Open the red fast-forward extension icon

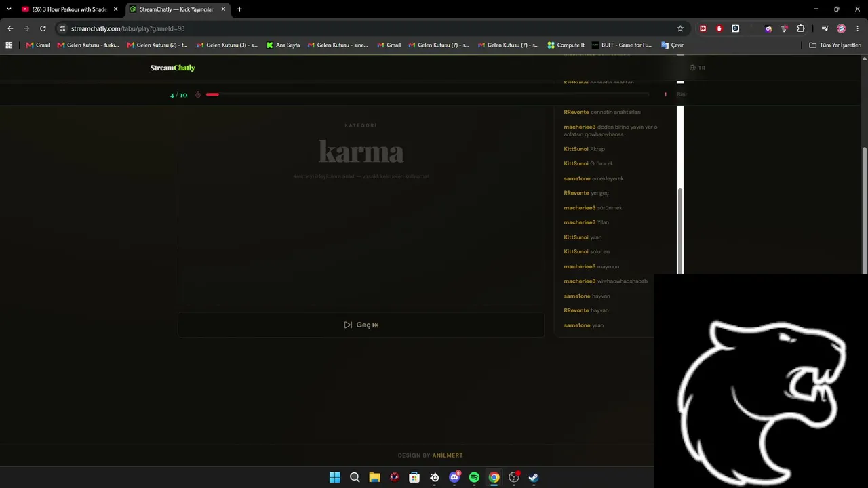pyautogui.click(x=703, y=28)
